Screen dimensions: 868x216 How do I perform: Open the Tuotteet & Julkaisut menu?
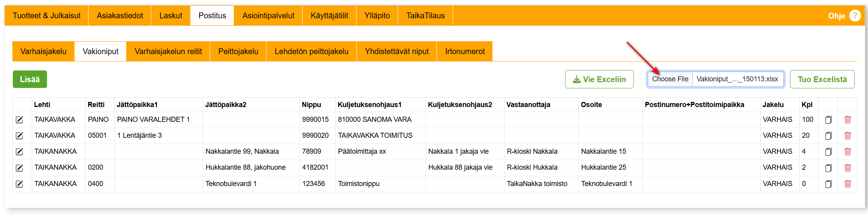coord(47,16)
